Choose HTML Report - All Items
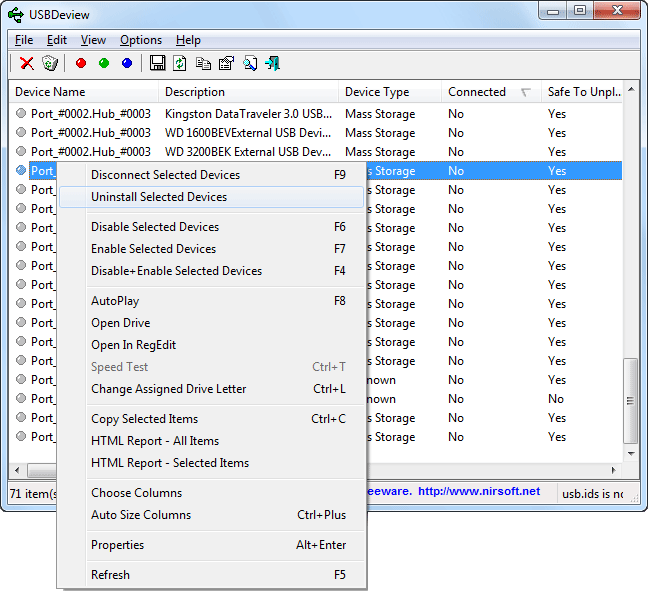The height and width of the screenshot is (591, 648). [x=155, y=441]
